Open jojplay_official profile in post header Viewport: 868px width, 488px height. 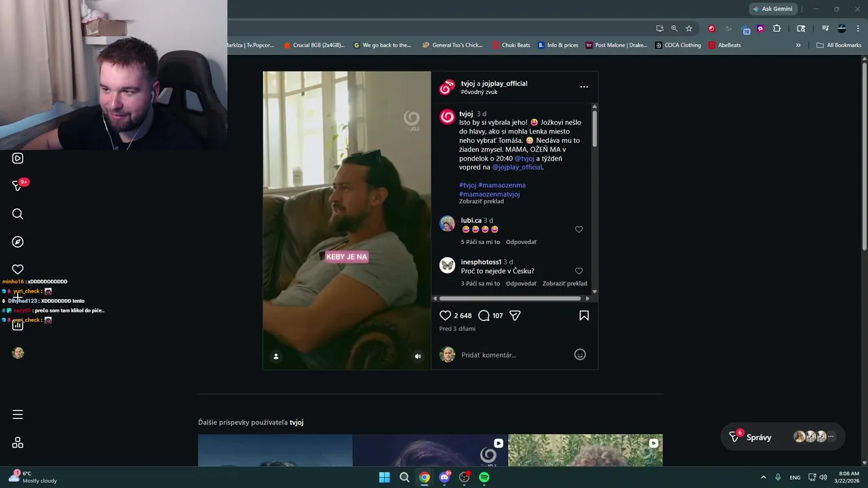(x=505, y=83)
